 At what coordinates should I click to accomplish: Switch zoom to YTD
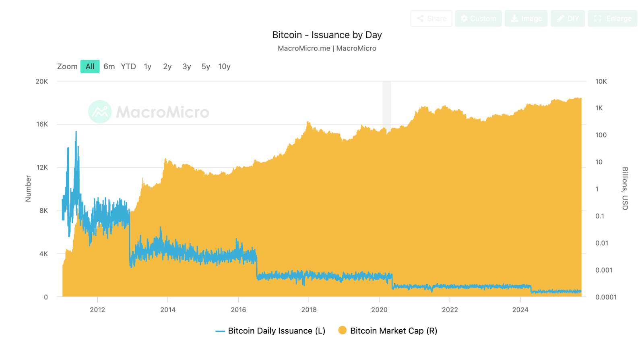128,66
